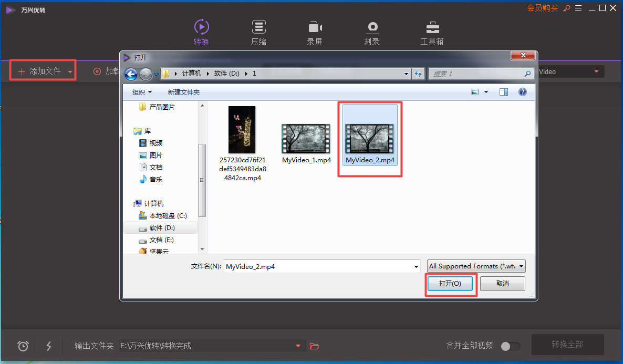This screenshot has width=623, height=364.
Task: Open the 刻录 disc burning module
Action: point(372,33)
